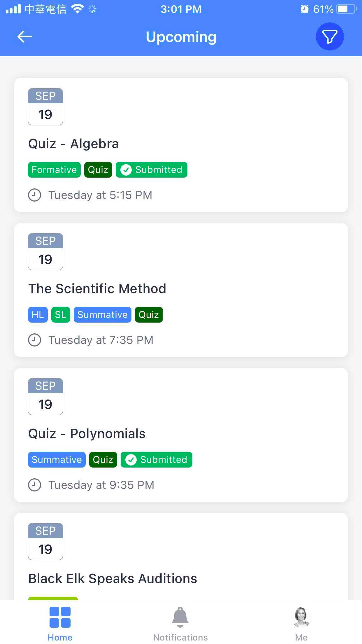Open the Quiz - Algebra title
This screenshot has height=644, width=362.
click(x=73, y=144)
